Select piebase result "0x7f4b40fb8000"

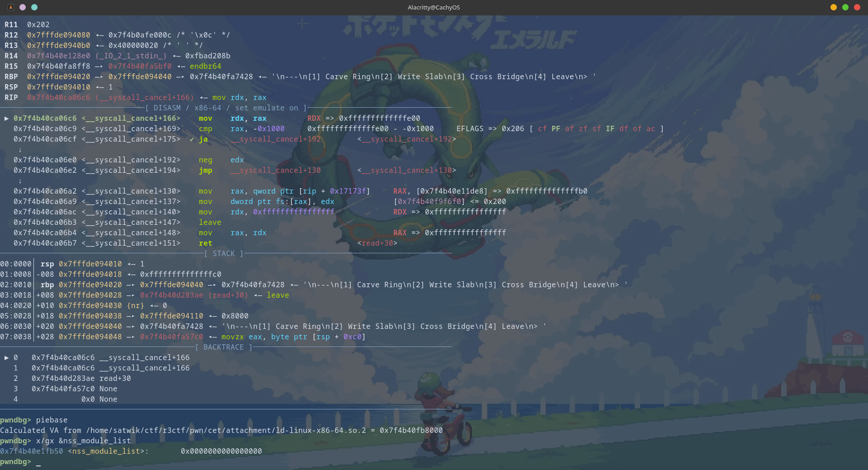(411, 430)
